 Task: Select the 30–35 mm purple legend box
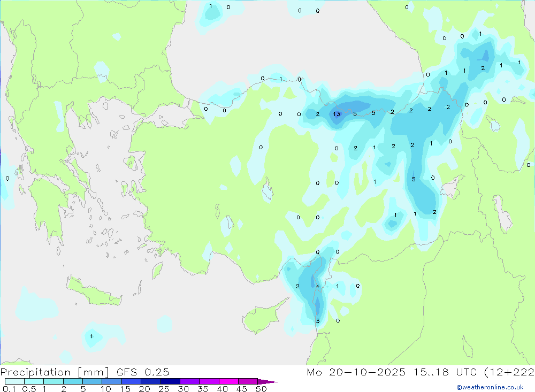190,381
